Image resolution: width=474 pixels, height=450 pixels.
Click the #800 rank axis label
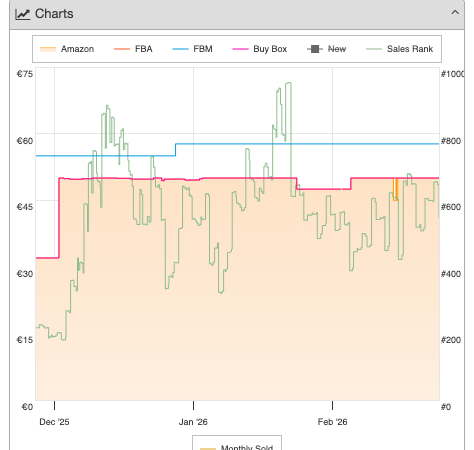pos(451,141)
